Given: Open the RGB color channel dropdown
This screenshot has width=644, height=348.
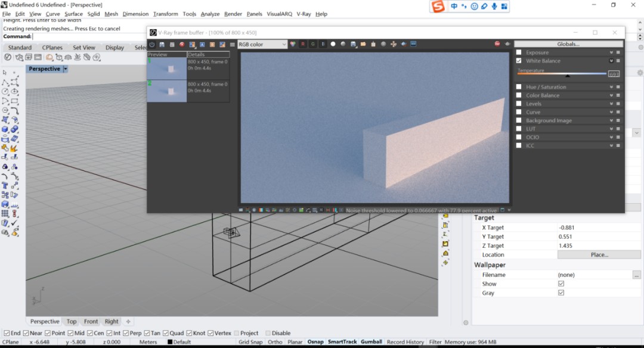Looking at the screenshot, I should pyautogui.click(x=262, y=44).
